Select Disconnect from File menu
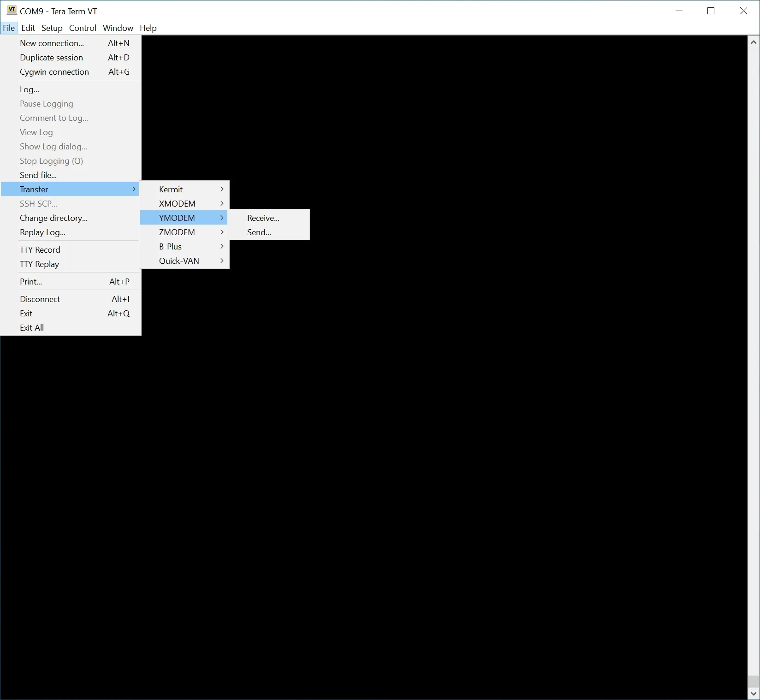 click(x=71, y=299)
